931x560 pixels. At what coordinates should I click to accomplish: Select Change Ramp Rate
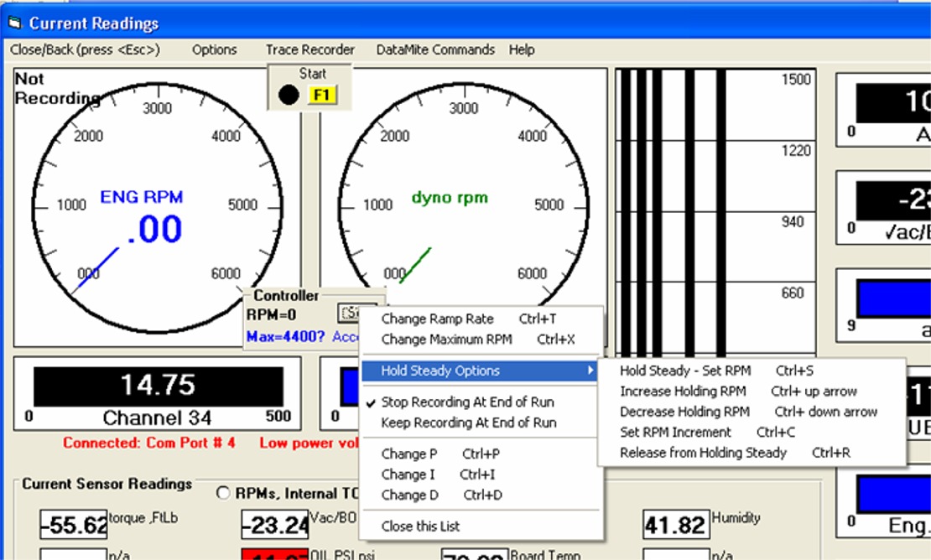[437, 319]
